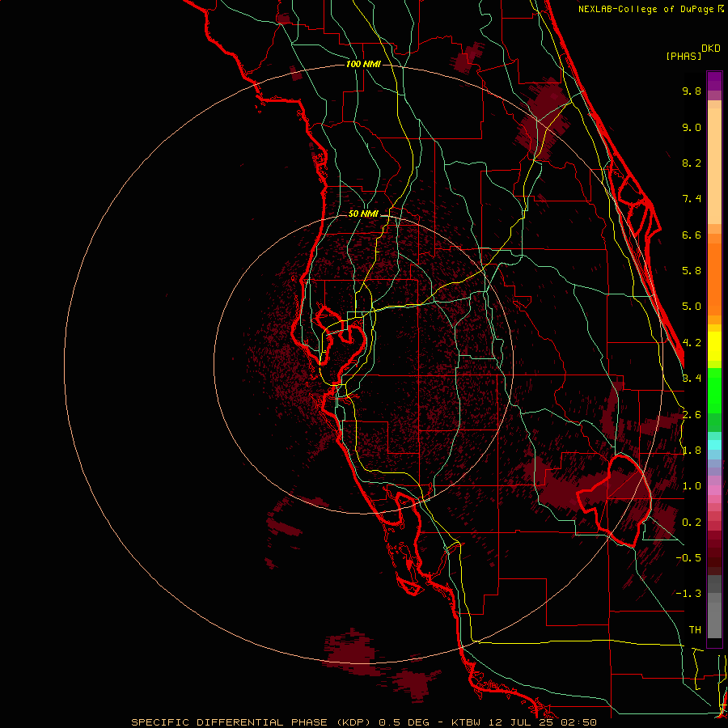Click the gray bottom segment of the color bar
The image size is (728, 728).
point(714,620)
